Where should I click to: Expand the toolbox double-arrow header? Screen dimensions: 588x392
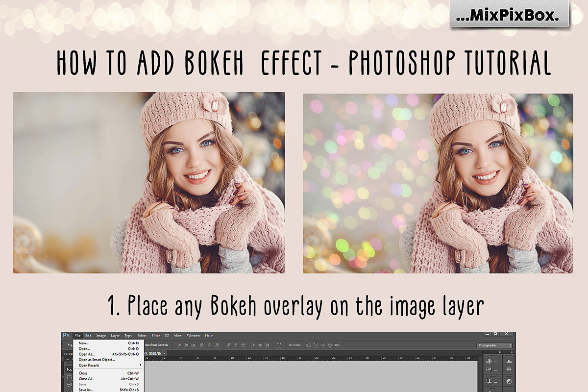[x=68, y=359]
